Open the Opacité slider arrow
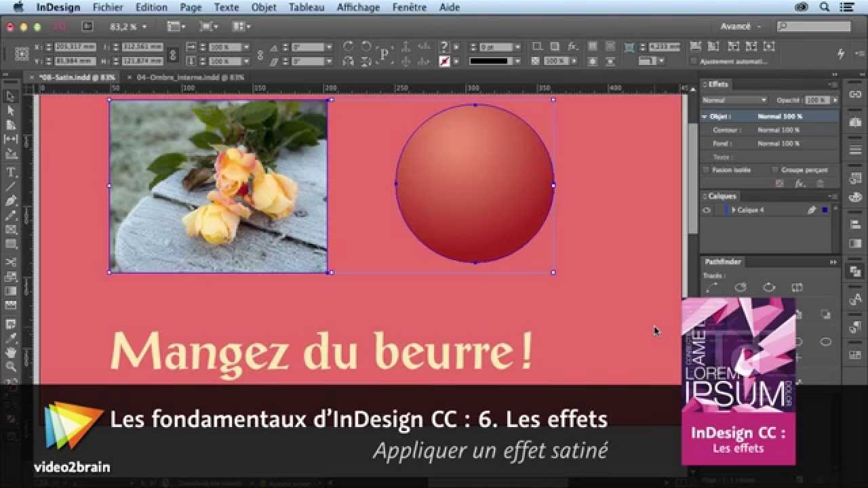Viewport: 868px width, 488px height. pyautogui.click(x=835, y=100)
